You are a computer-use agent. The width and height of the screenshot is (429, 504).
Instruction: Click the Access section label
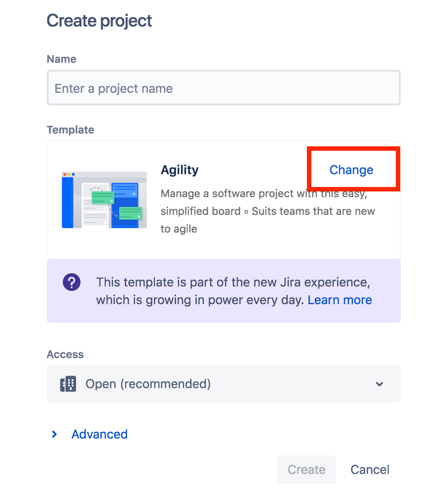click(x=65, y=354)
